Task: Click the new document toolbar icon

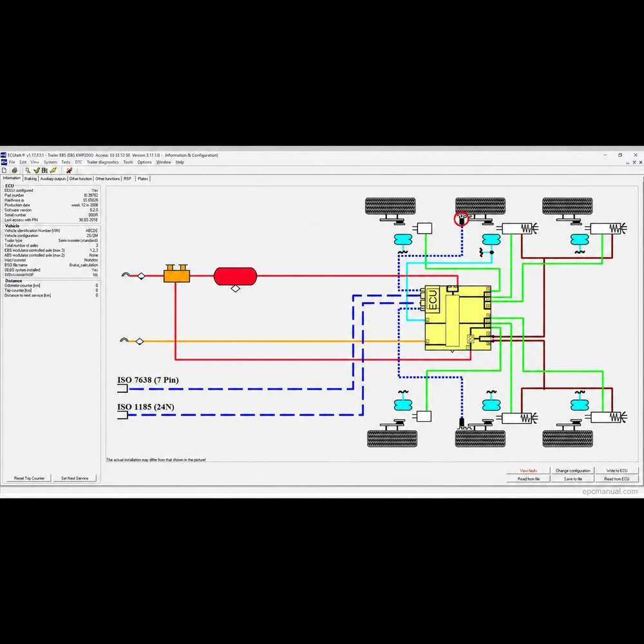Action: [x=5, y=171]
